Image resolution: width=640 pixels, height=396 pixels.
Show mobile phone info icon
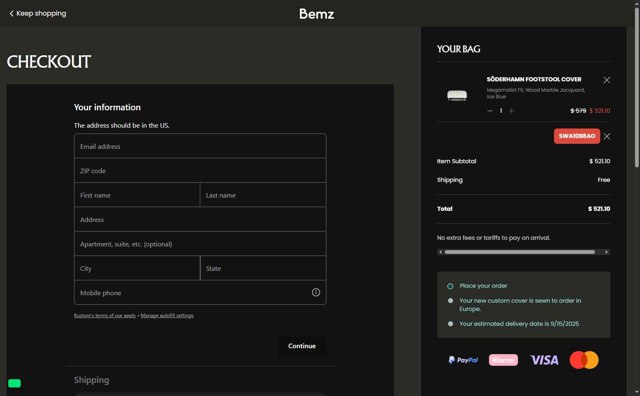click(316, 292)
